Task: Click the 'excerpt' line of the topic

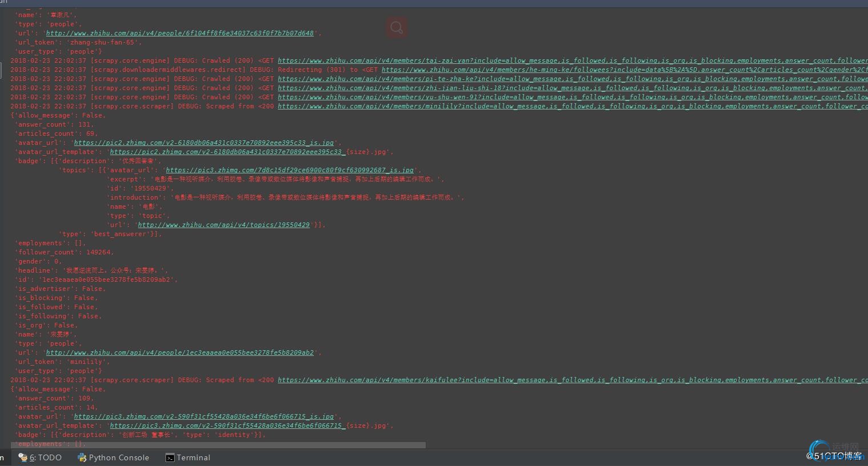Action: pos(276,179)
